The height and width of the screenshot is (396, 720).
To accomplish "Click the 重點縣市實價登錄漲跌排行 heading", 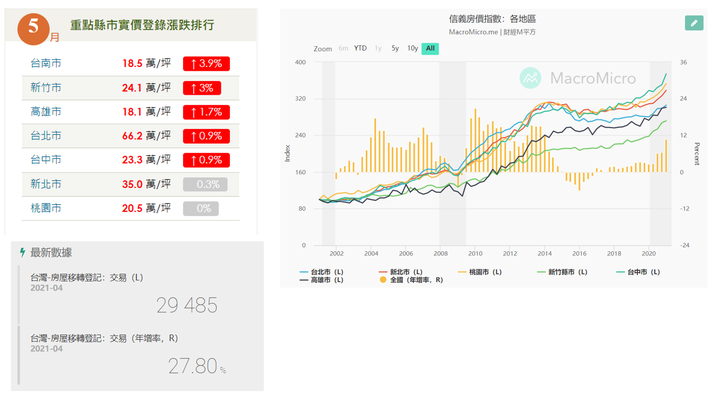I will pos(142,25).
